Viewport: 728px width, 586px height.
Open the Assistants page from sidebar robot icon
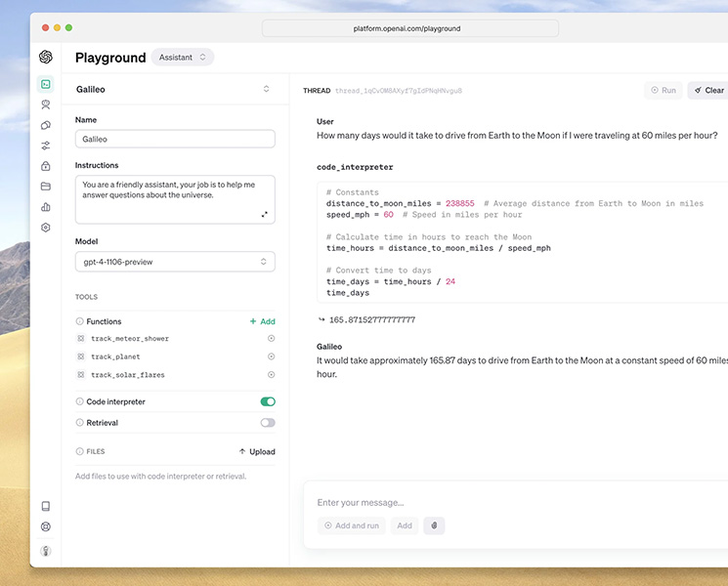coord(45,105)
